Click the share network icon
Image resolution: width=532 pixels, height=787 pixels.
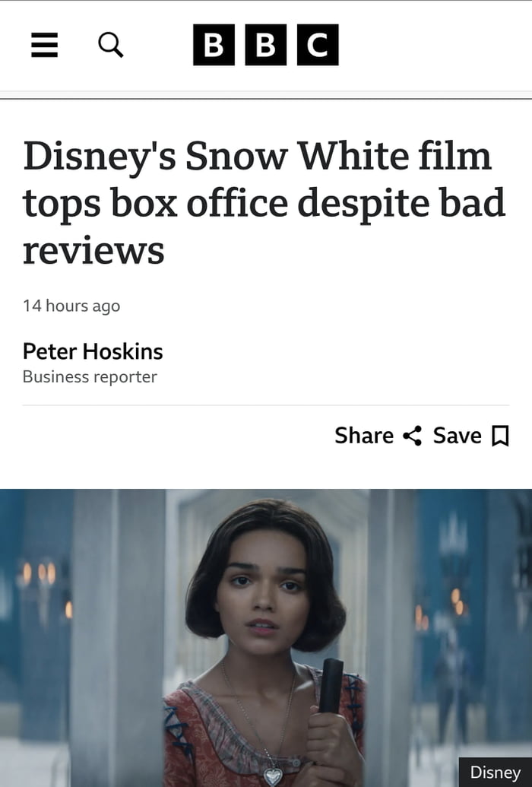pyautogui.click(x=413, y=435)
